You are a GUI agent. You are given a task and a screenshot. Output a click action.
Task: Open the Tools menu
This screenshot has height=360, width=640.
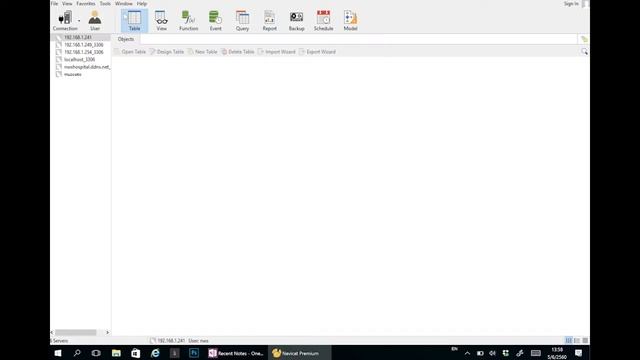[x=105, y=4]
